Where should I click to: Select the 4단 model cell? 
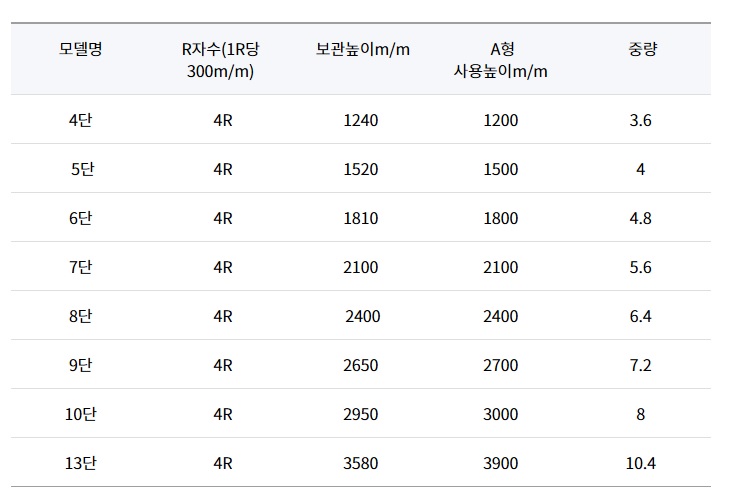pos(80,120)
